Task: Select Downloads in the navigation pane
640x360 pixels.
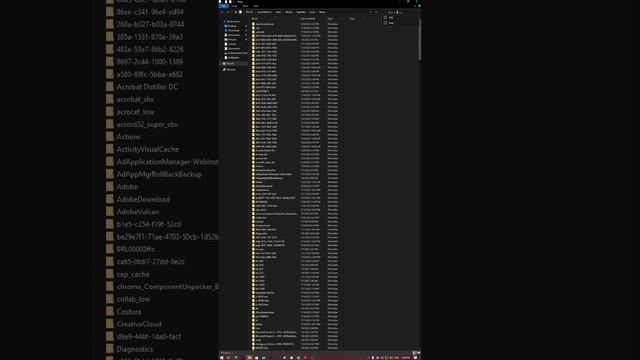Action: (233, 31)
